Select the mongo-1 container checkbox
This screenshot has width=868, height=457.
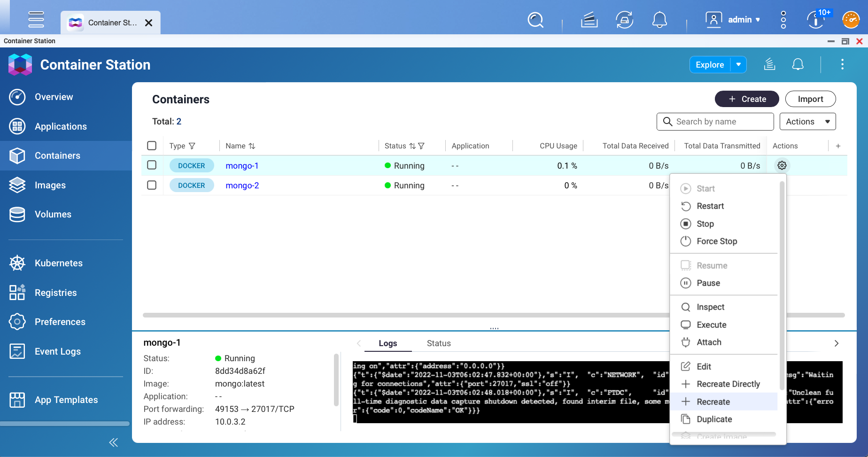[x=152, y=165]
